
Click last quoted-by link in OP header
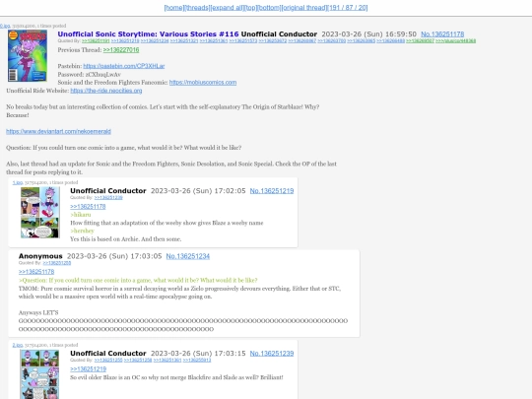pyautogui.click(x=456, y=41)
